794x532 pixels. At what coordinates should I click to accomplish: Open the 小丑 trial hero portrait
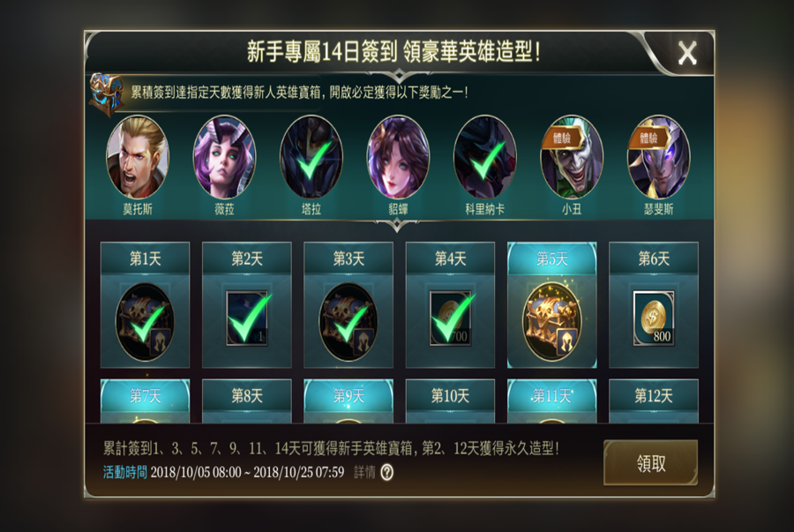point(572,157)
